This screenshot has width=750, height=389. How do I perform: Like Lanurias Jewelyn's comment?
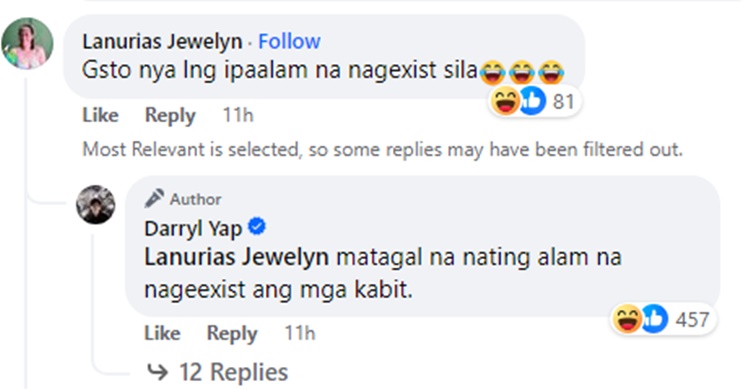(x=100, y=115)
